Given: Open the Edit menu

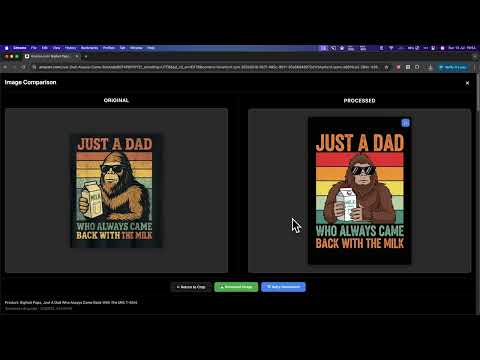Looking at the screenshot, I should click(45, 48).
